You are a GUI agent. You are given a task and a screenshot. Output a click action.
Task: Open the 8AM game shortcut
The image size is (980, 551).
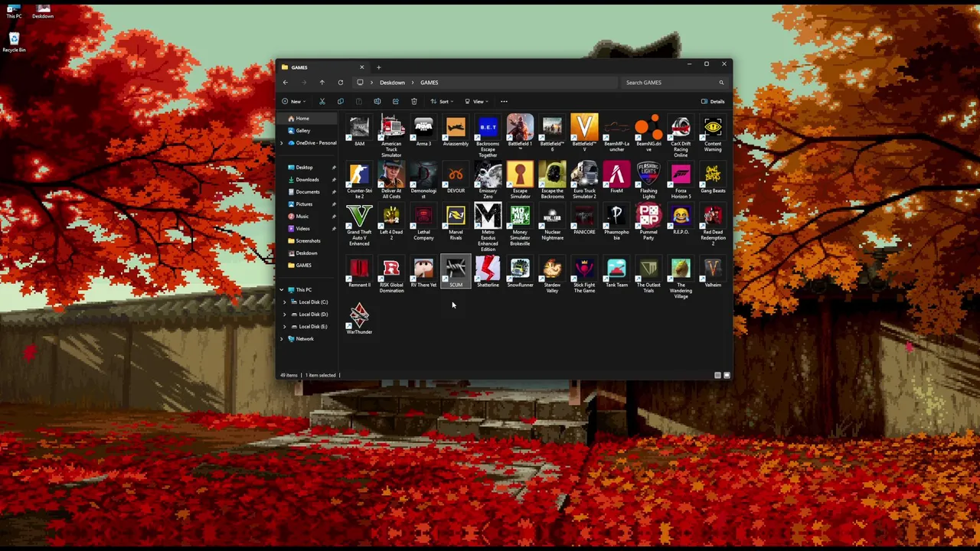coord(359,130)
